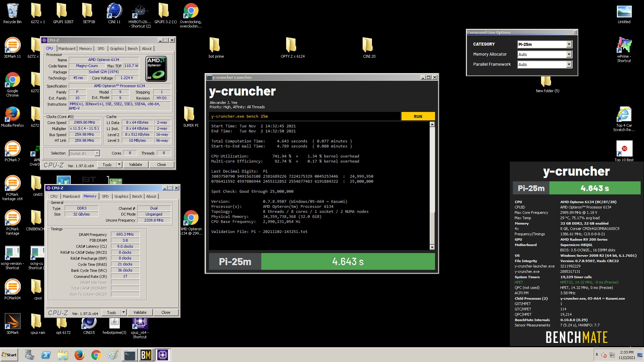The image size is (644, 362).
Task: Open the command prompt taskbar icon
Action: click(x=129, y=355)
